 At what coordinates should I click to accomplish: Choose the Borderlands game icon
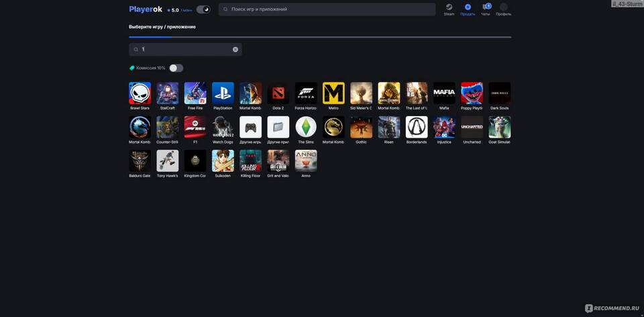[417, 127]
